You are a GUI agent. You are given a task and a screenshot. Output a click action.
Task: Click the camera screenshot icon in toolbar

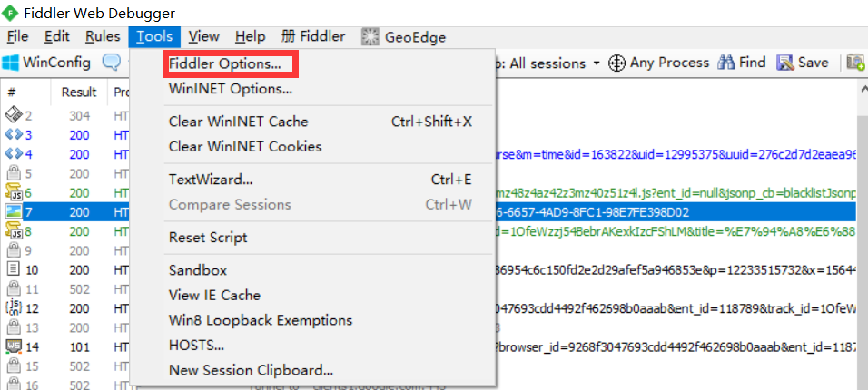(856, 63)
